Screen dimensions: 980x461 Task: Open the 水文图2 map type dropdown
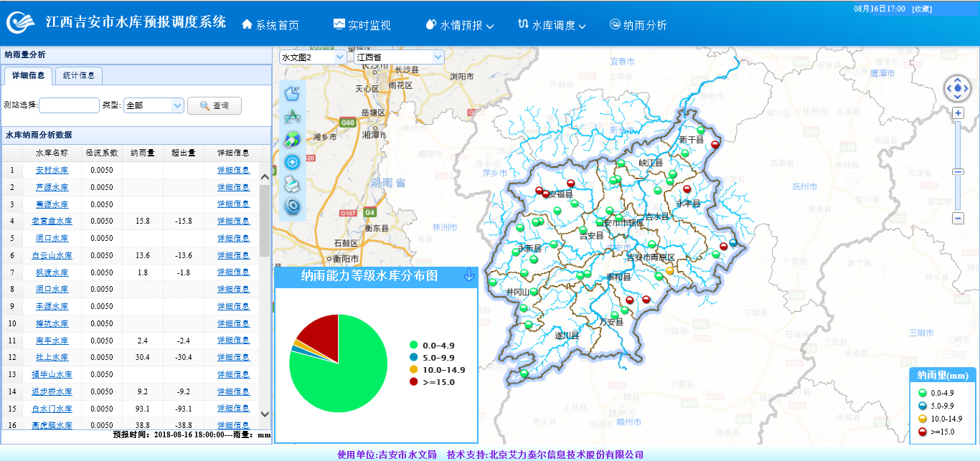313,57
